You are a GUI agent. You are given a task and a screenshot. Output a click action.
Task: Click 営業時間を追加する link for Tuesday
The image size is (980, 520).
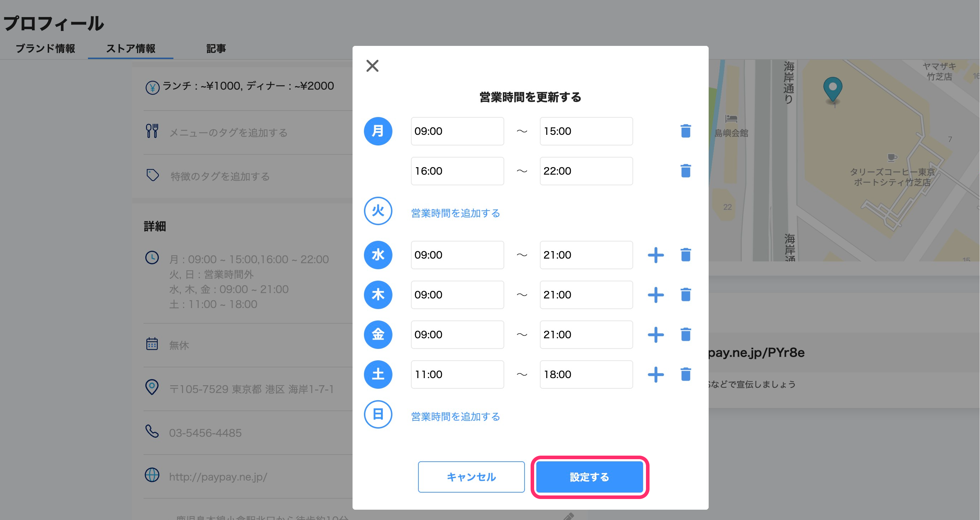(455, 213)
